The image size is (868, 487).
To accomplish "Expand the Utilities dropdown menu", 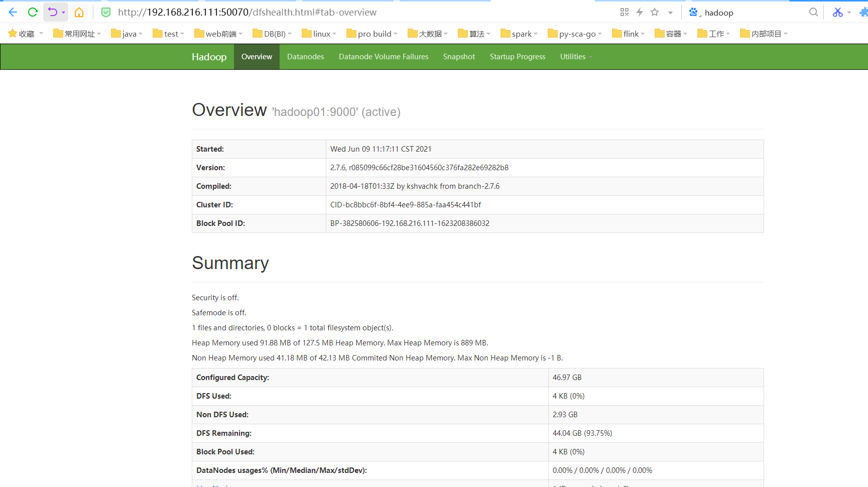I will point(576,57).
